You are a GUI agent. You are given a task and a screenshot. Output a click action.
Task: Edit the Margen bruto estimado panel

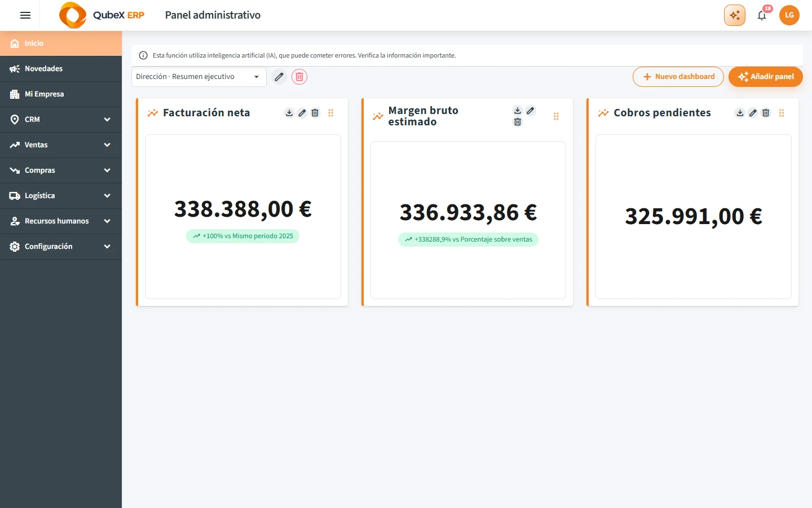[x=531, y=111]
